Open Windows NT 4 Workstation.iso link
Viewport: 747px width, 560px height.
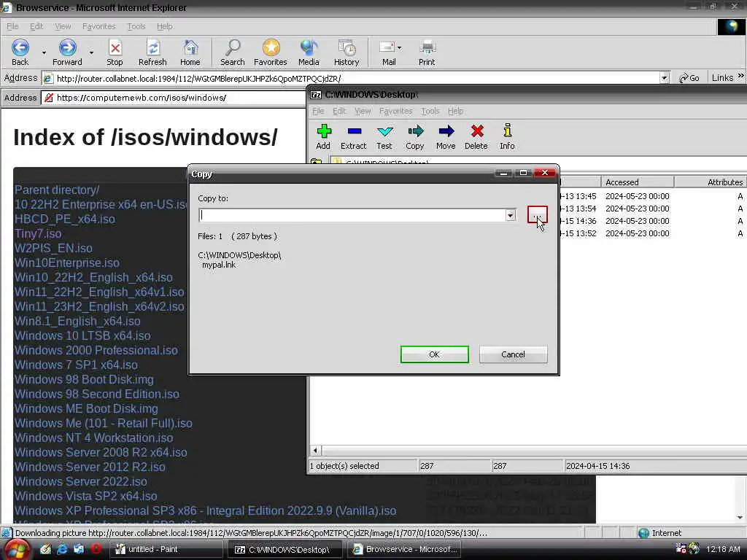(x=94, y=438)
